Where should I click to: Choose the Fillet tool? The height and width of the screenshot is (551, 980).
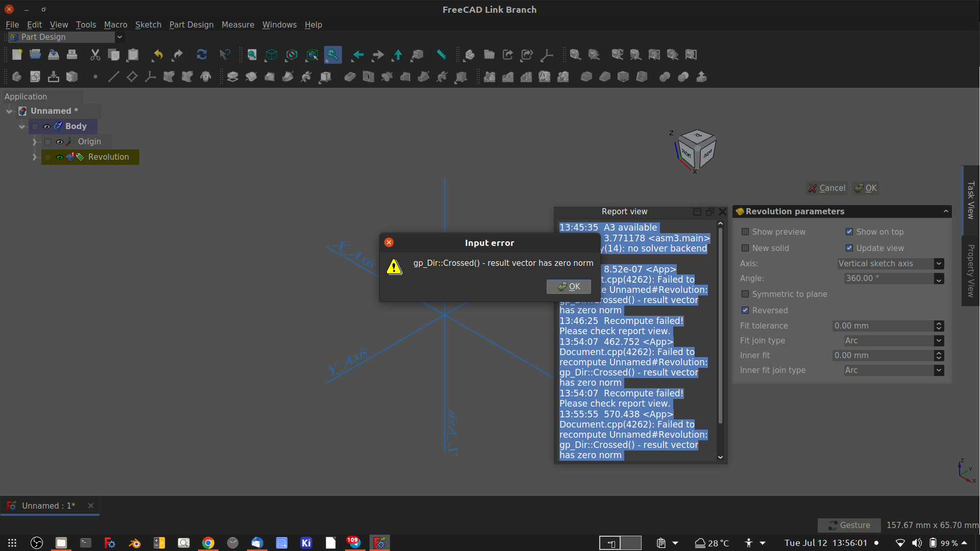point(586,77)
